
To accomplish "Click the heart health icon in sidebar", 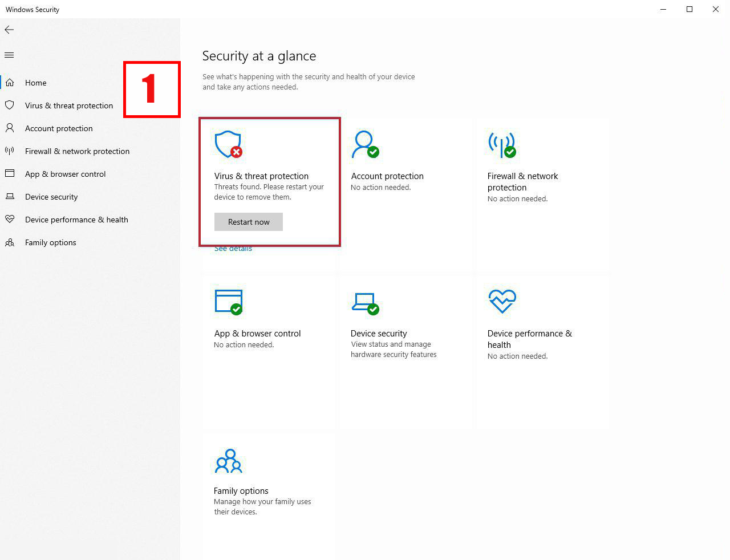I will coord(10,220).
